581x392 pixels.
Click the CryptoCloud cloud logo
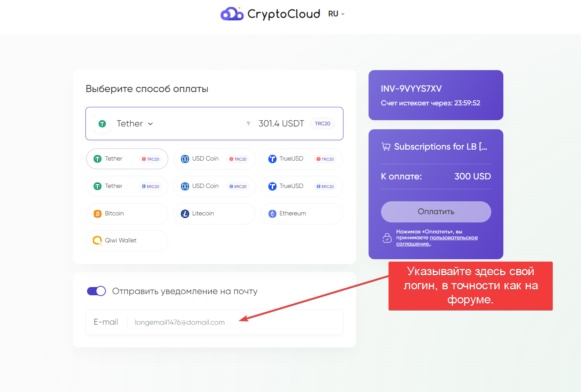tap(232, 14)
